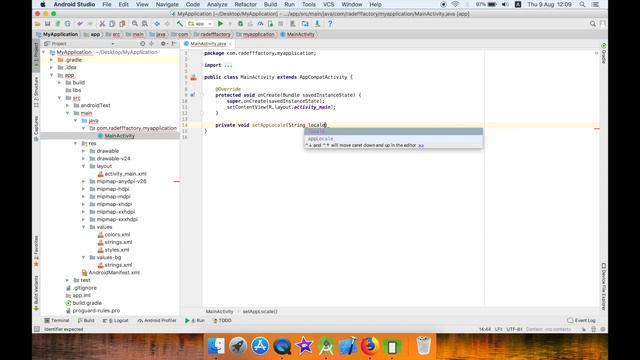Click the Search Everywhere magnifier at toolbar right
Image resolution: width=640 pixels, height=360 pixels.
click(593, 24)
